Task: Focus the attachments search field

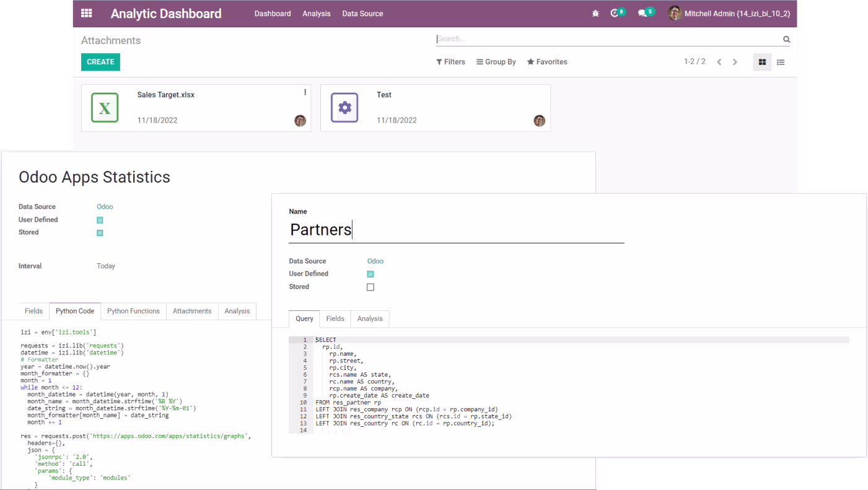Action: tap(608, 39)
